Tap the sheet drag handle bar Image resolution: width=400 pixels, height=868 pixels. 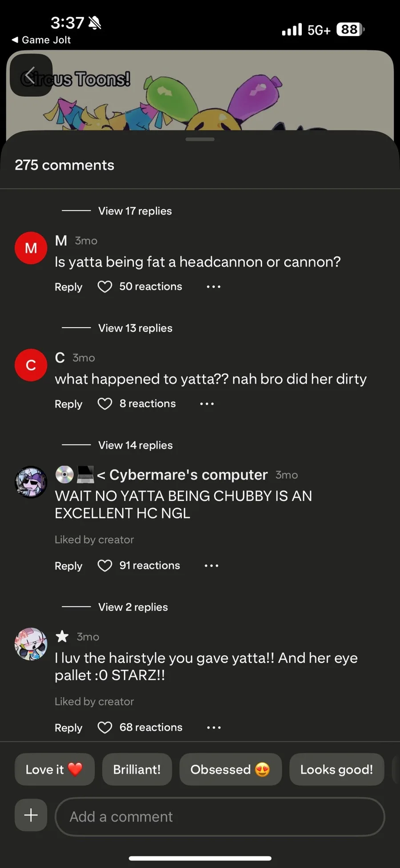[x=200, y=139]
